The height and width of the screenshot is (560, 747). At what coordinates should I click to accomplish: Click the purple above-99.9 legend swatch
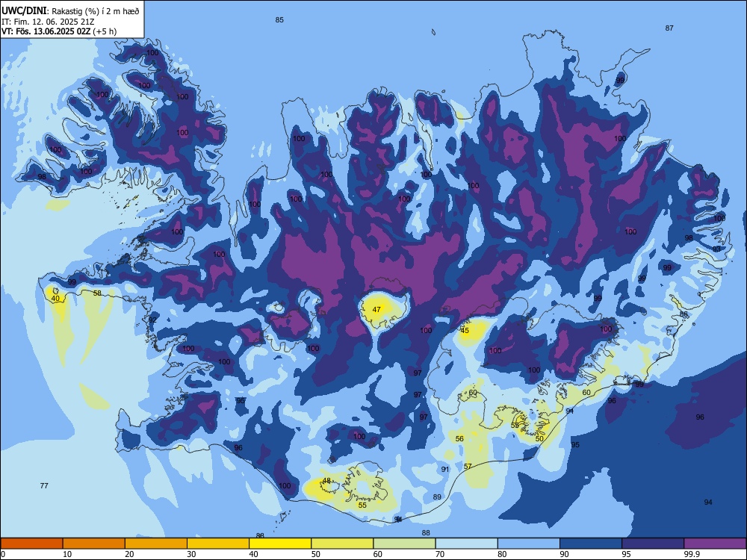[x=715, y=544]
